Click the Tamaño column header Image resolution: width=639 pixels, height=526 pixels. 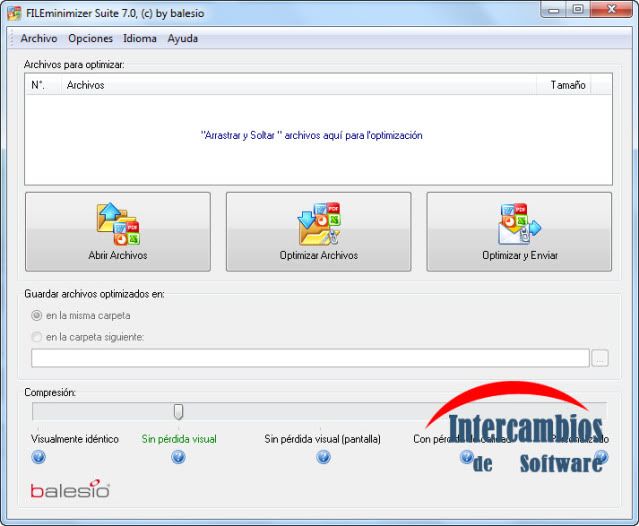564,85
